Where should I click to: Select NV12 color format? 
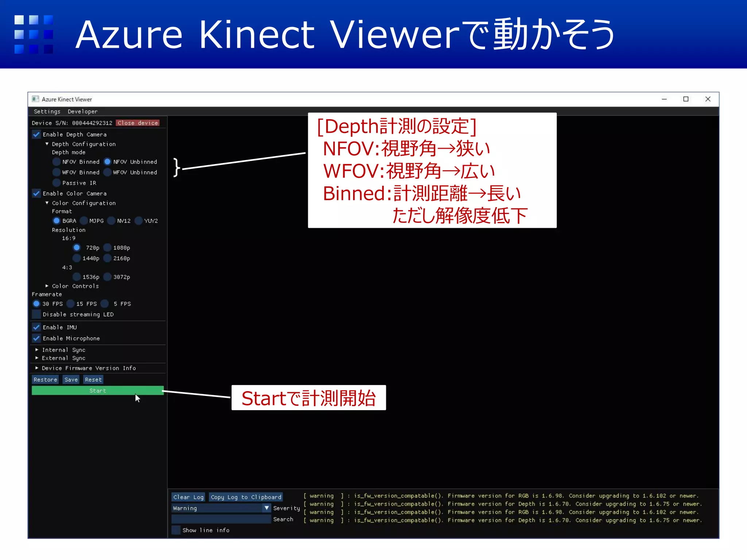tap(111, 221)
